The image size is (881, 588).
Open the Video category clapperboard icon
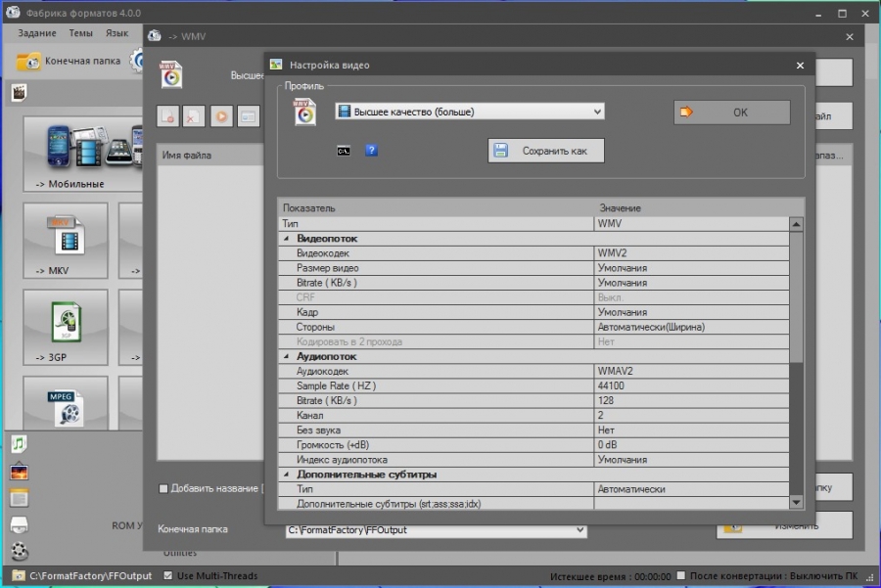pos(20,93)
